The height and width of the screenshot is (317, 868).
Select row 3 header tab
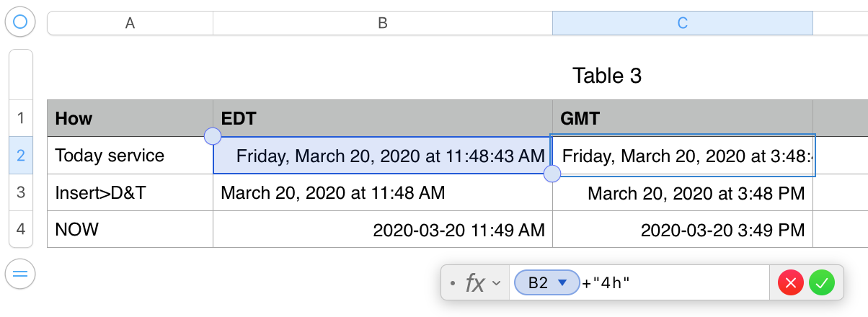coord(20,192)
